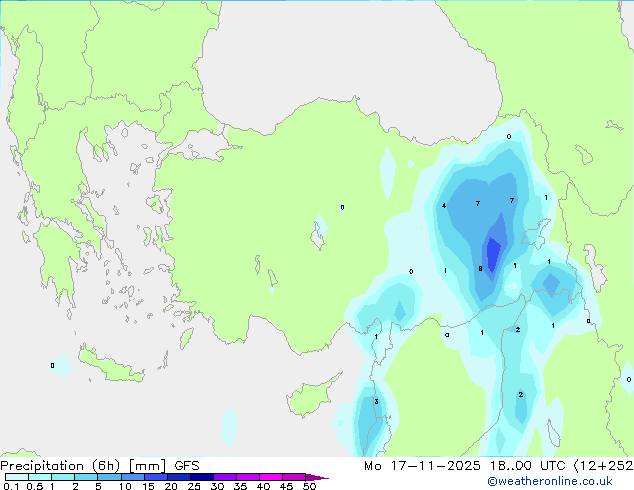This screenshot has width=634, height=490.
Task: Pick the 20–25 mm legend color swatch
Action: coord(178,477)
